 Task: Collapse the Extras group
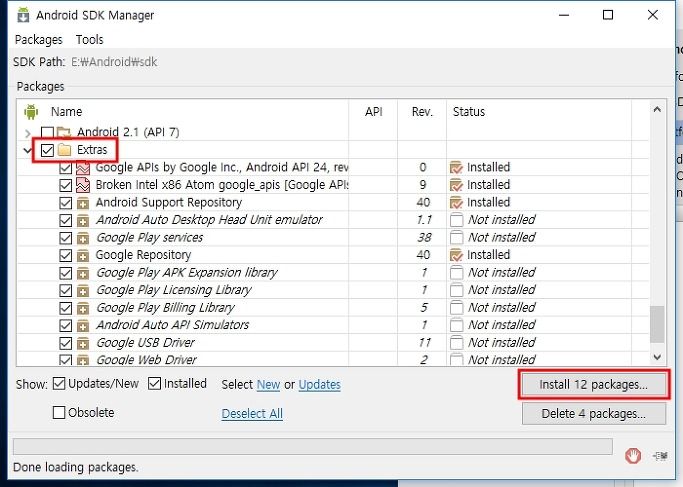coord(28,151)
